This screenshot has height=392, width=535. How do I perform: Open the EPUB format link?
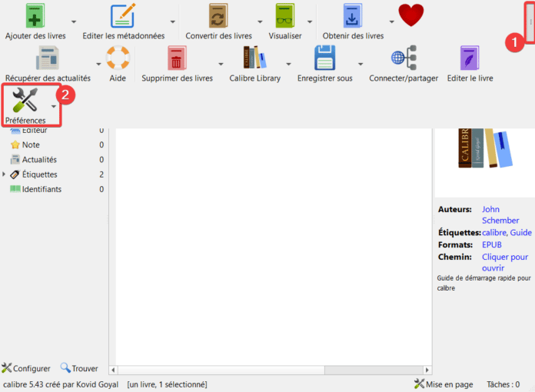point(492,245)
